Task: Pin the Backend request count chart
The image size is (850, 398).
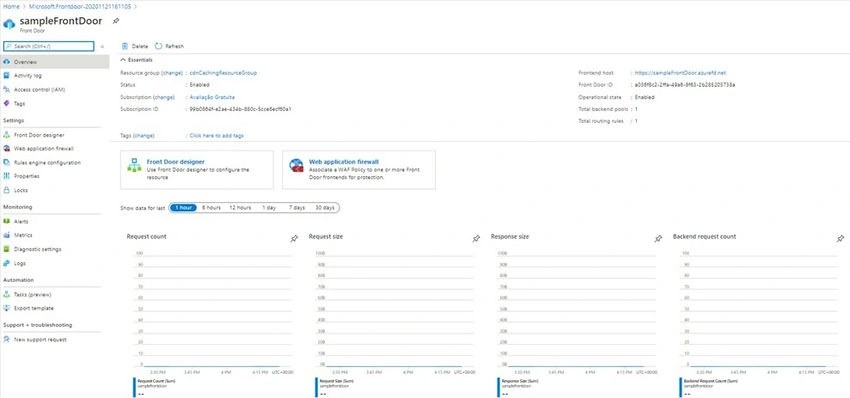Action: [x=840, y=239]
